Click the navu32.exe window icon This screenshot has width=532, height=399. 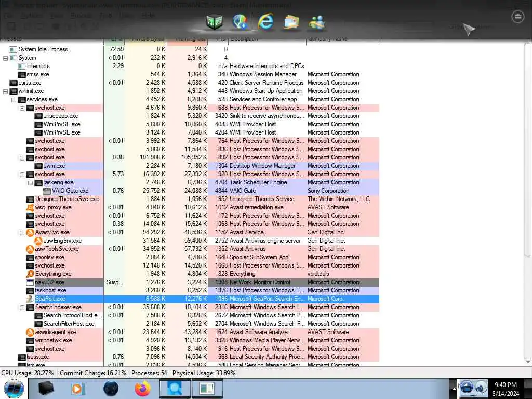pyautogui.click(x=30, y=282)
